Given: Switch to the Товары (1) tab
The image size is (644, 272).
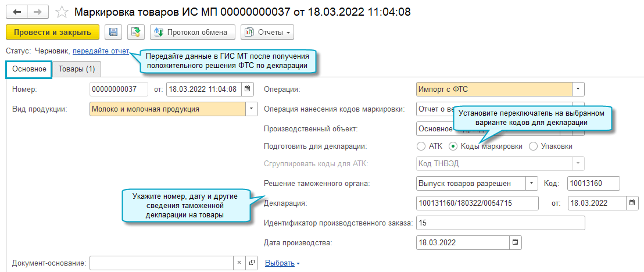Looking at the screenshot, I should click(x=77, y=69).
